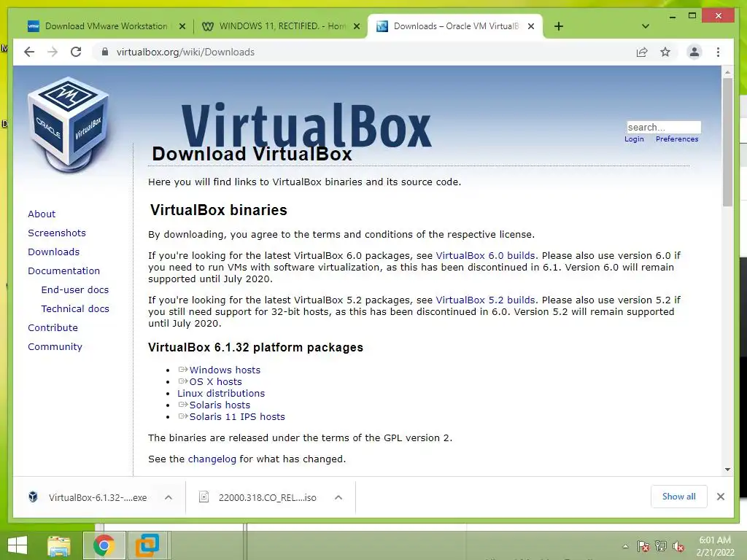This screenshot has height=560, width=747.
Task: Close the WINDOWS 11, RECTIFIED tab
Action: pos(356,26)
